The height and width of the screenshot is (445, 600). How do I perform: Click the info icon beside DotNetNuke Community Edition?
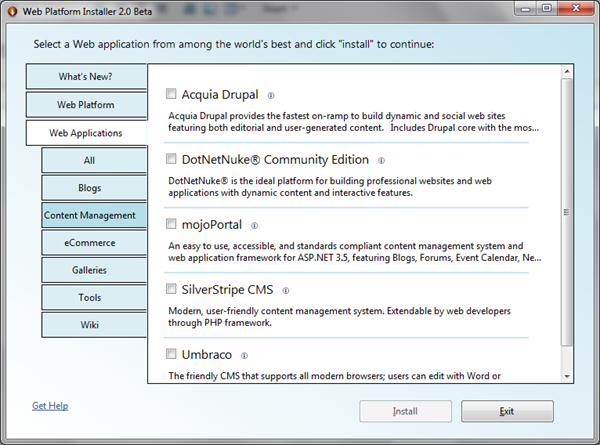(x=382, y=161)
